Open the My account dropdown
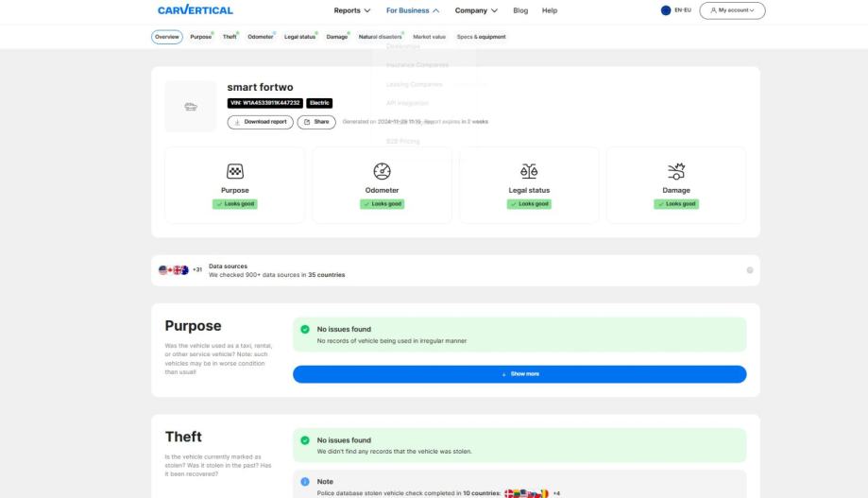 pyautogui.click(x=732, y=10)
